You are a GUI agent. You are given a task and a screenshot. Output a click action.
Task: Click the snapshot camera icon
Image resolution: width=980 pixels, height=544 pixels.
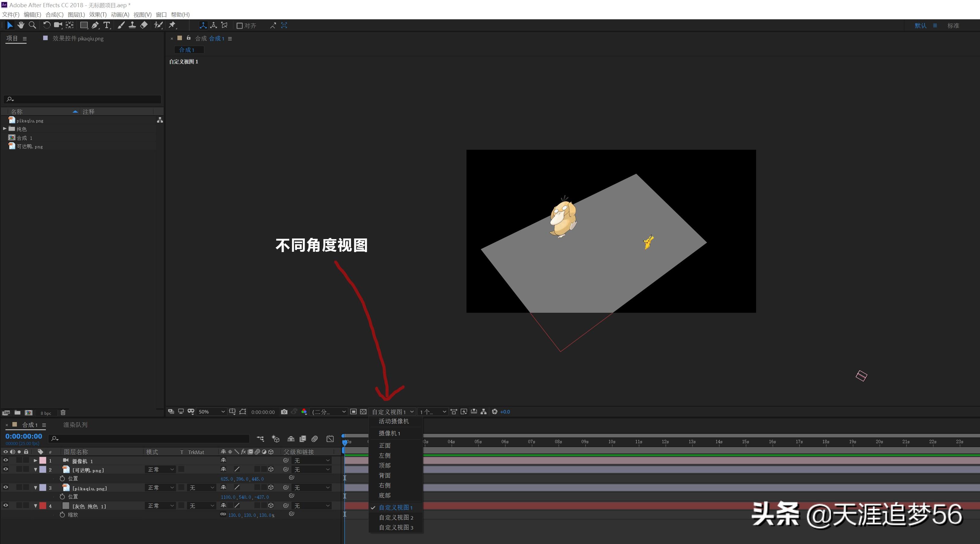284,411
